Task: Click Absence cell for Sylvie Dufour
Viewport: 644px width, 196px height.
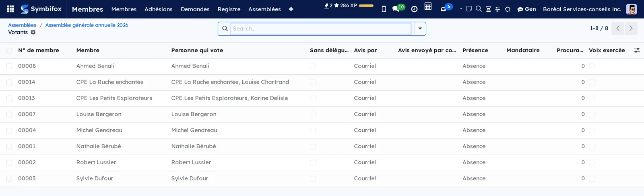Action: point(474,178)
